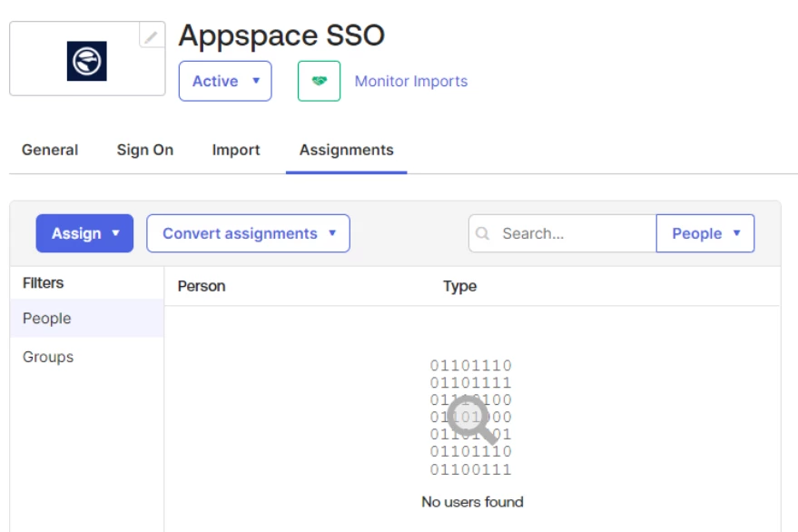Click the green handshake provisioning icon
This screenshot has height=532, width=798.
319,81
